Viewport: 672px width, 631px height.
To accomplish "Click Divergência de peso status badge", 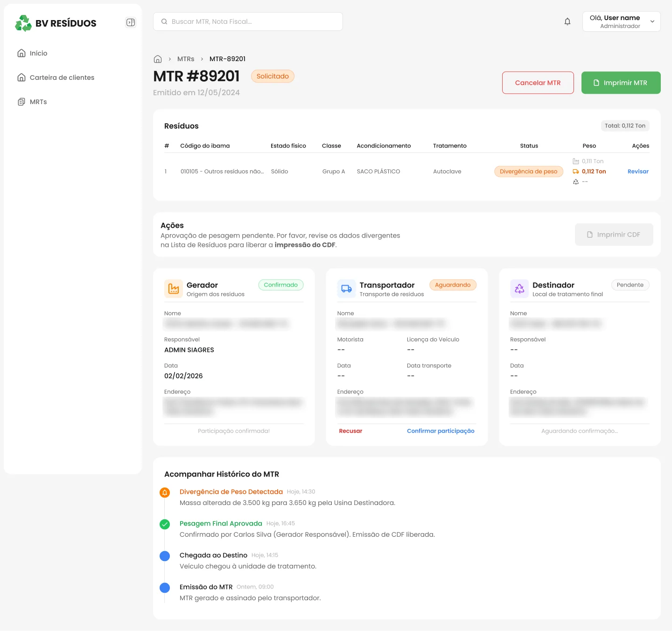I will click(529, 171).
